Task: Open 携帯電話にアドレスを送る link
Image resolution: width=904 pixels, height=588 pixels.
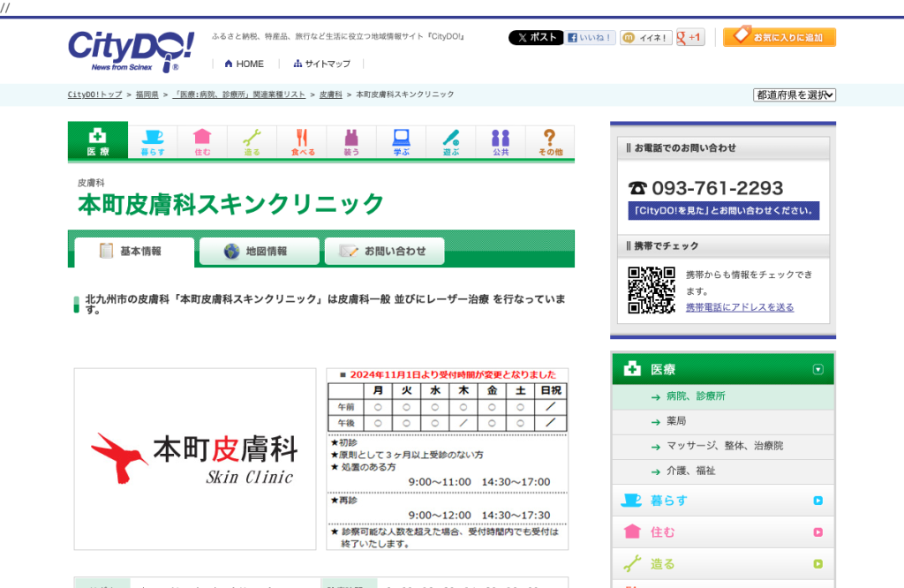Action: tap(740, 307)
